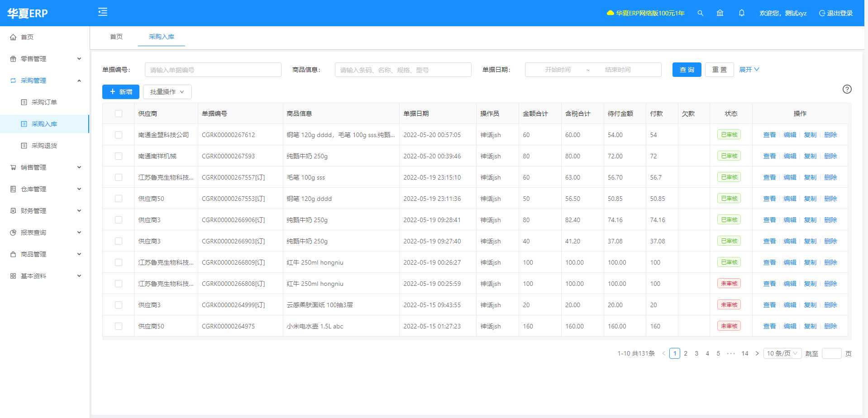868x418 pixels.
Task: Check the row for CGRK00000266809[订]
Action: [119, 262]
